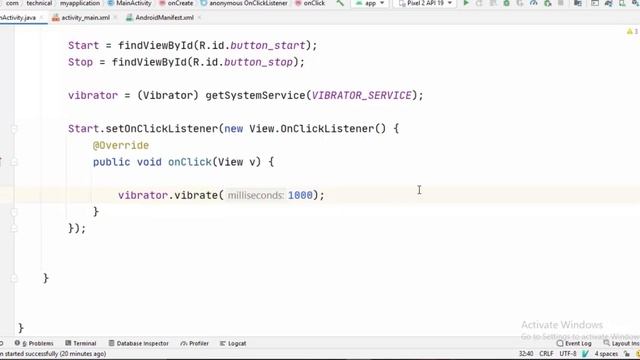Click on VIBRATOR_SERVICE constant in code
The width and height of the screenshot is (640, 360).
tap(361, 96)
